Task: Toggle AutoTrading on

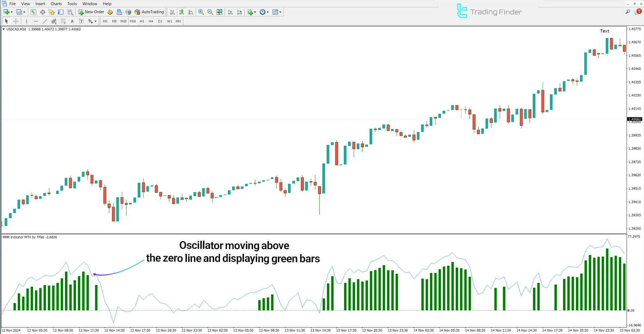Action: (x=149, y=12)
